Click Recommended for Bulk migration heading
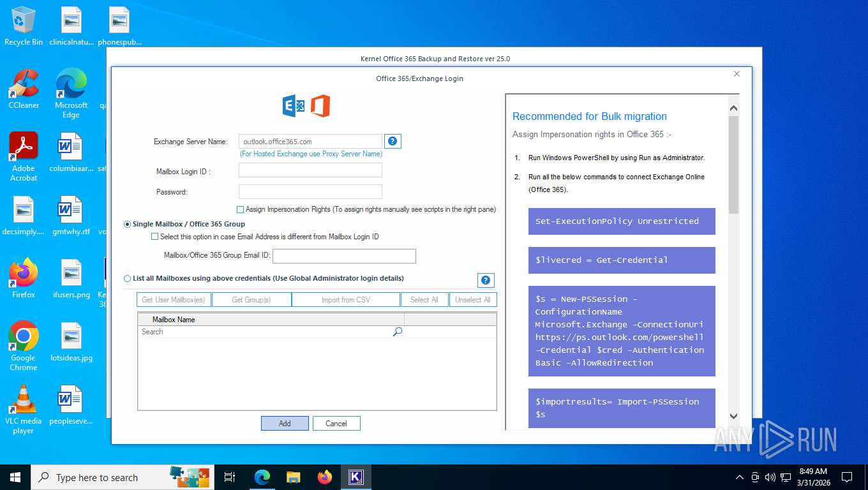 [x=590, y=116]
